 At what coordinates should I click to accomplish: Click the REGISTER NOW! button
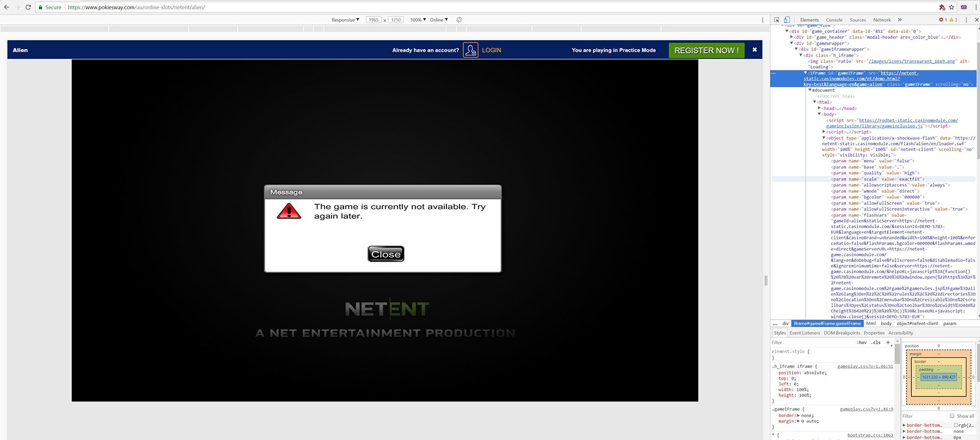(706, 50)
